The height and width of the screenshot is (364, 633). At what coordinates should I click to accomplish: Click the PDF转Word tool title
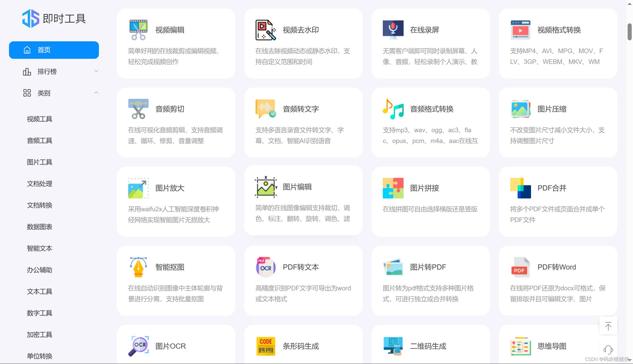coord(556,267)
